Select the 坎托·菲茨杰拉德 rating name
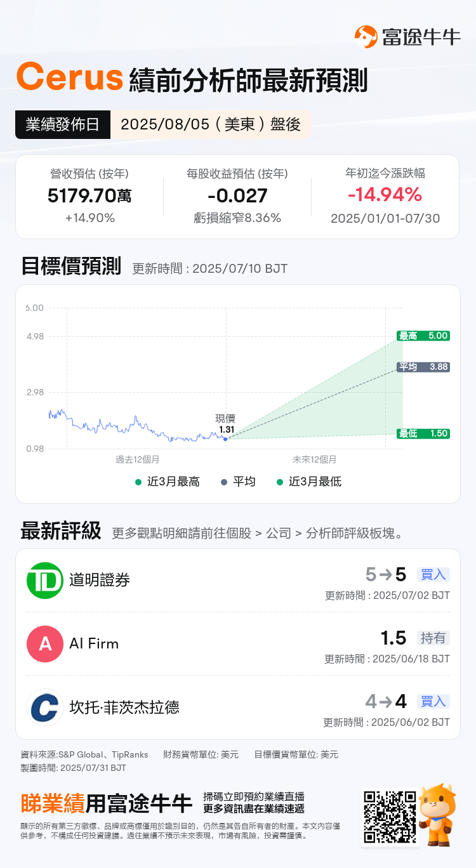 pos(124,707)
